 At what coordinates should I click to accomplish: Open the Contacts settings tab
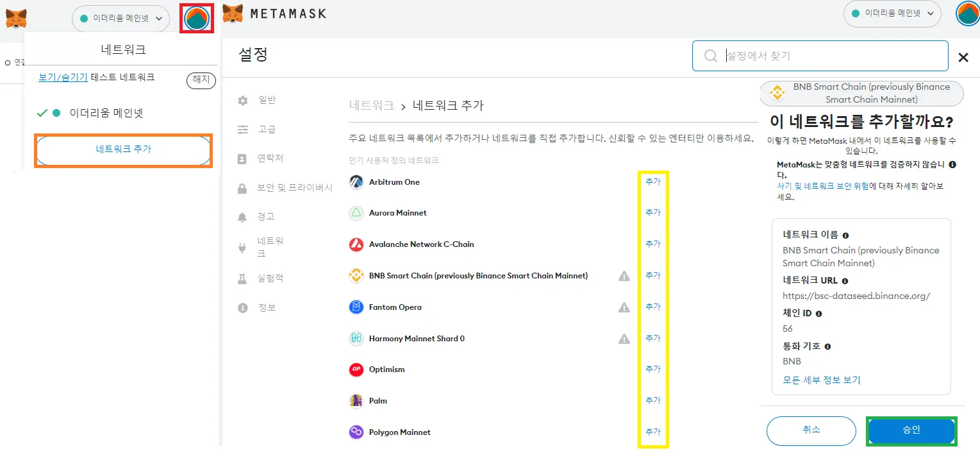point(270,158)
